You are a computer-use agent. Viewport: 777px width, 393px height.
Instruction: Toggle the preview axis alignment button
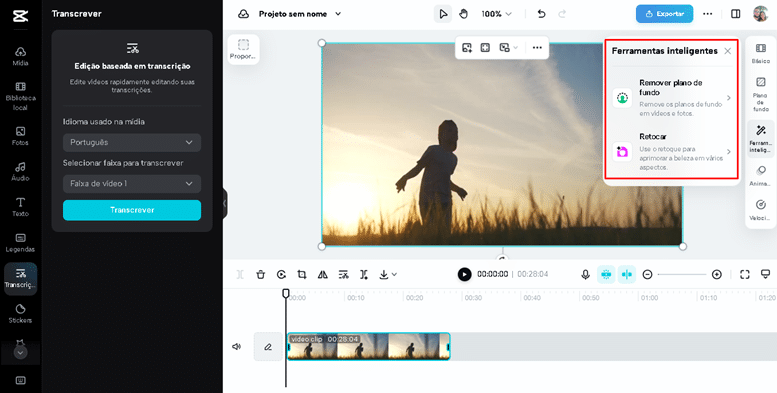[x=627, y=274]
